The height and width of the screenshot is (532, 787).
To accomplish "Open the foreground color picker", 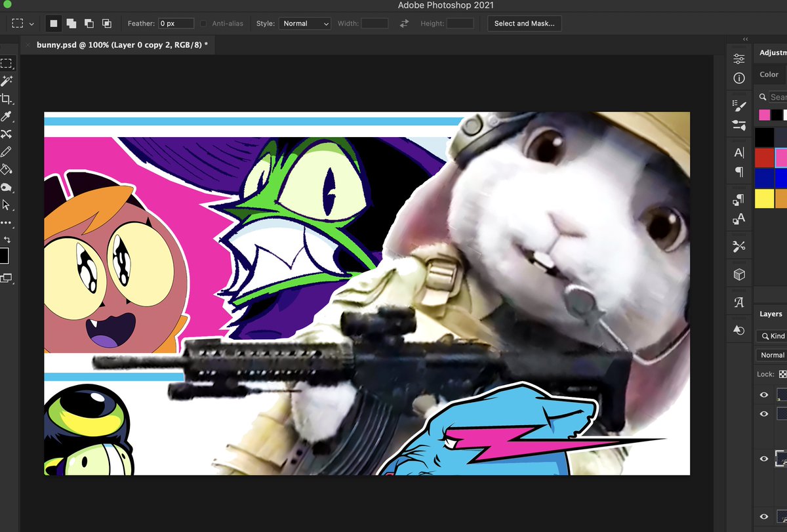I will [4, 256].
